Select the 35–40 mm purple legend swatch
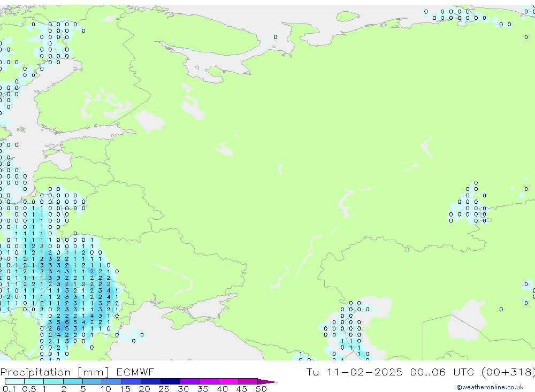535x392 pixels. click(x=209, y=381)
